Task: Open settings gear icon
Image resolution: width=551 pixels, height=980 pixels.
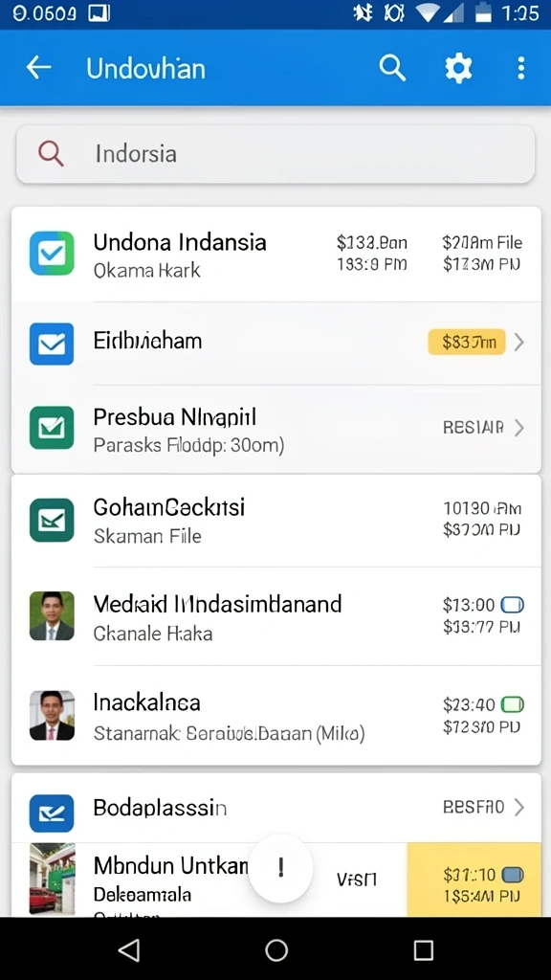Action: 458,68
